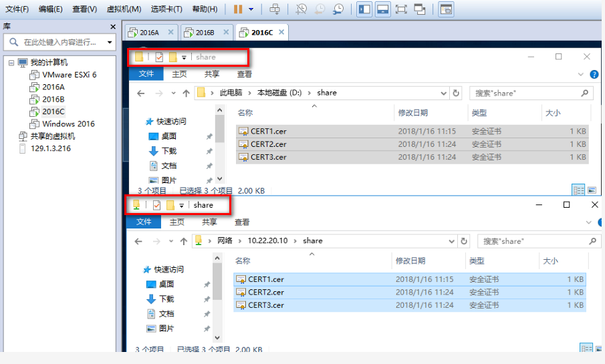Expand the address bar history dropdown for D:\share
Viewport: 605px width, 364px height.
444,93
